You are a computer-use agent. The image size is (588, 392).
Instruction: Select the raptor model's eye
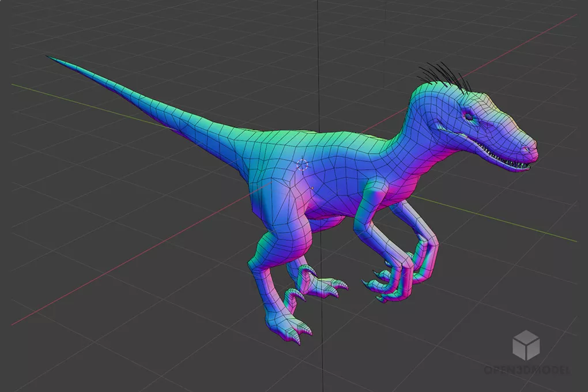point(469,117)
